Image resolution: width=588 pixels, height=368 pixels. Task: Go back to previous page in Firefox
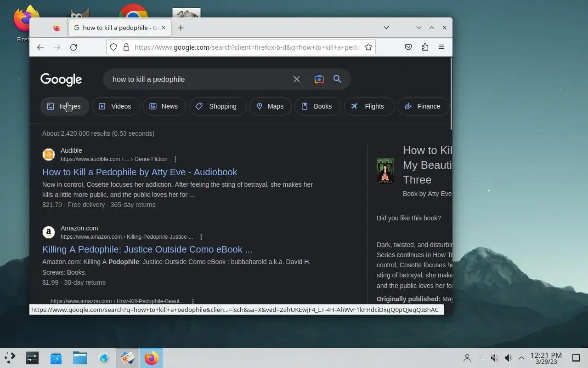tap(40, 47)
